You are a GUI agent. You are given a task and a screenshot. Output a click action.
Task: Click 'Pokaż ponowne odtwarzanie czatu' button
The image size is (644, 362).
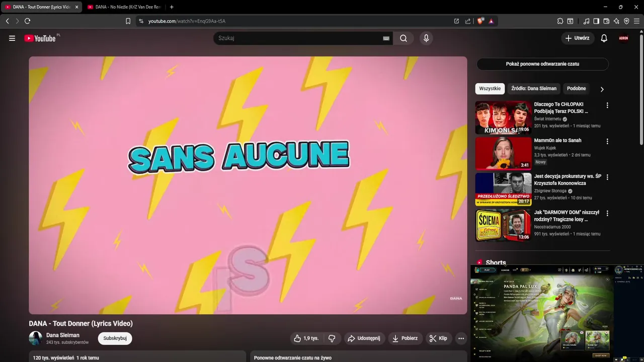(x=542, y=64)
